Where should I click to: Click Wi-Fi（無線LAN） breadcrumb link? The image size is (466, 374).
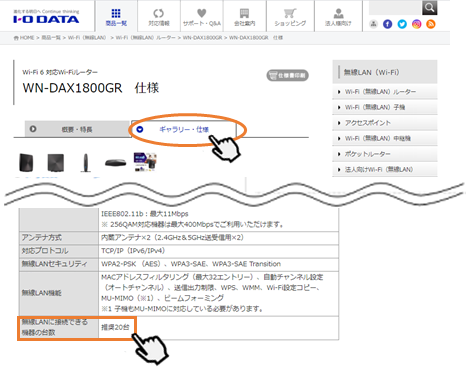click(x=87, y=38)
